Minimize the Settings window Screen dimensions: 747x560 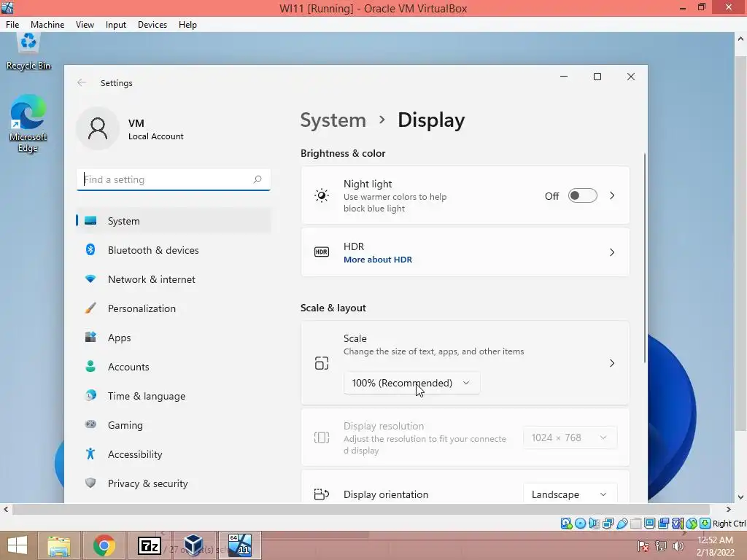click(x=564, y=77)
